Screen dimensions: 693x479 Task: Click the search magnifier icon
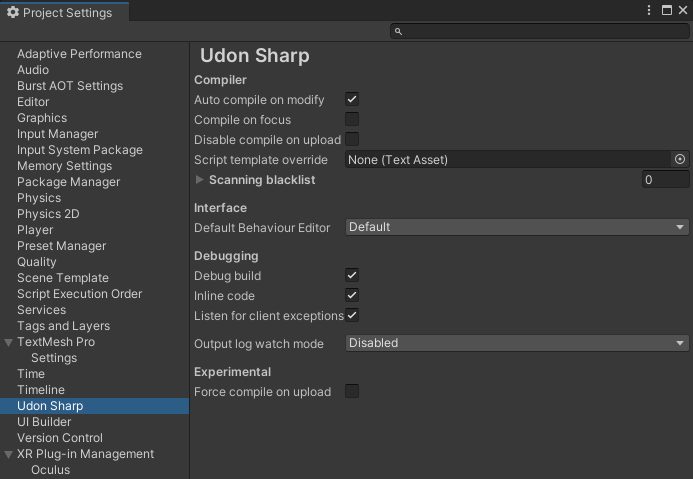point(398,31)
